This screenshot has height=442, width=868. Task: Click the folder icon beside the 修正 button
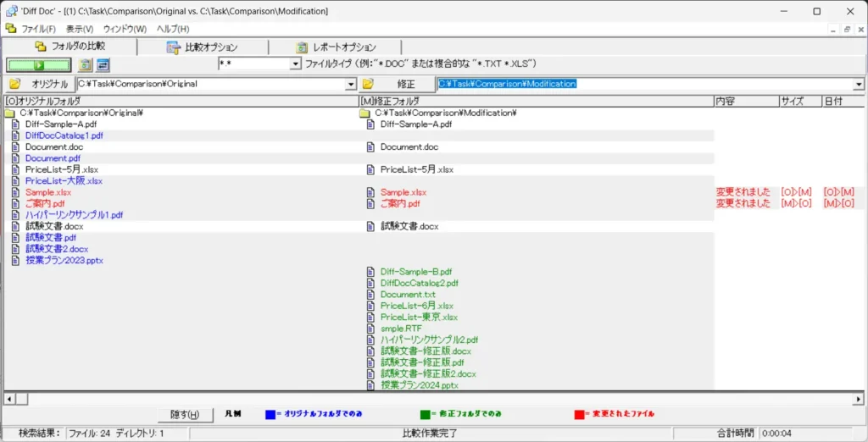tap(369, 84)
